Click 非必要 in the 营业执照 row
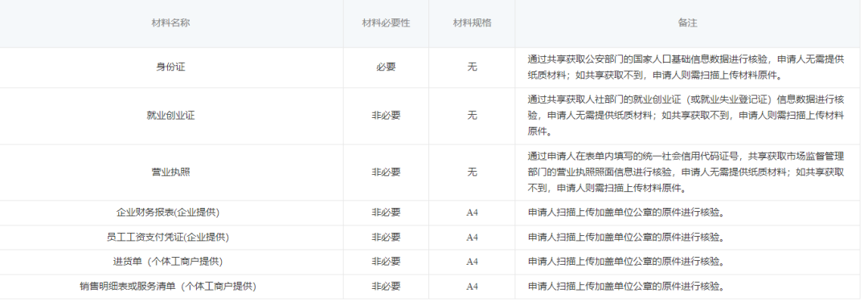Image resolution: width=868 pixels, height=301 pixels. point(386,172)
